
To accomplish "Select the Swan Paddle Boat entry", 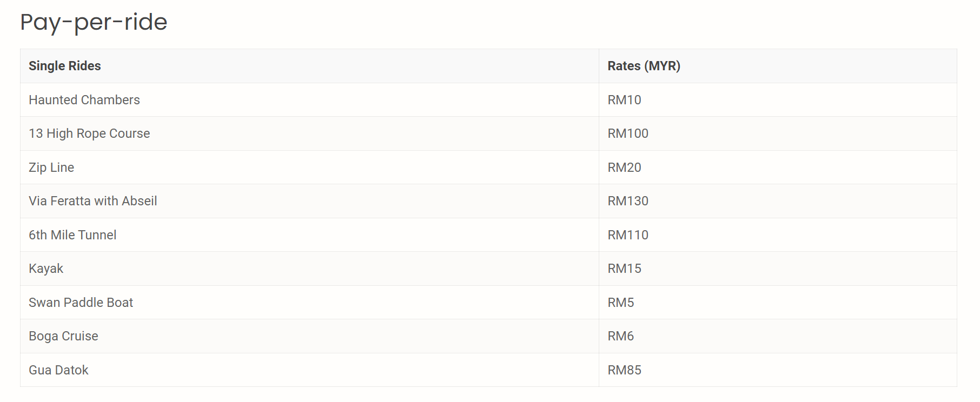I will (x=81, y=303).
